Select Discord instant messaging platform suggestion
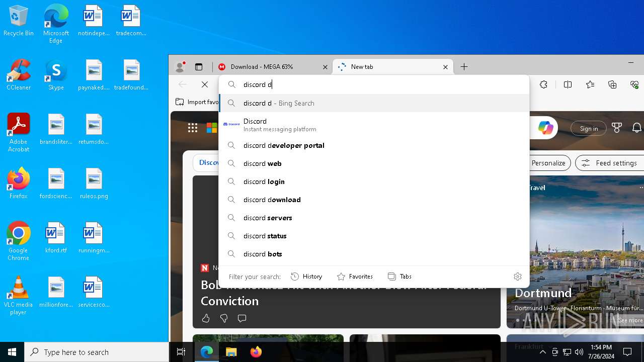Screen dimensions: 644x362 tap(374, 125)
